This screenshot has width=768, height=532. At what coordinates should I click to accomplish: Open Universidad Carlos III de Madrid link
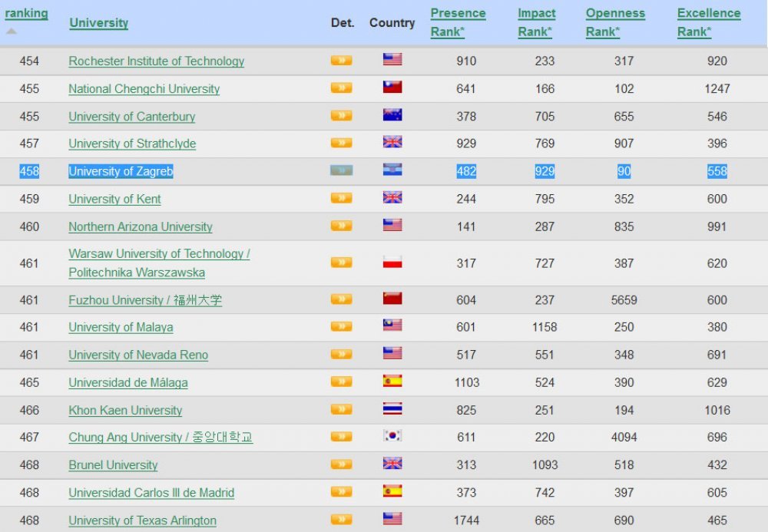click(x=151, y=493)
